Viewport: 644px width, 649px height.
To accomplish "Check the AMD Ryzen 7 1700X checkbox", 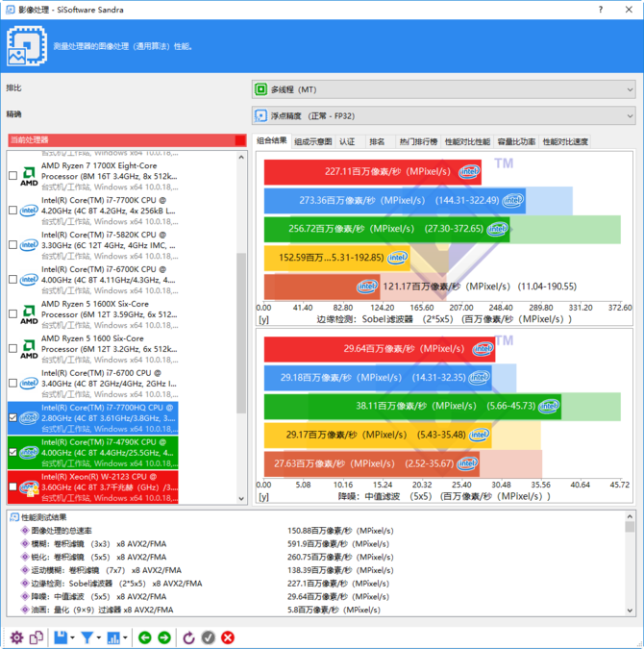I will coord(12,176).
